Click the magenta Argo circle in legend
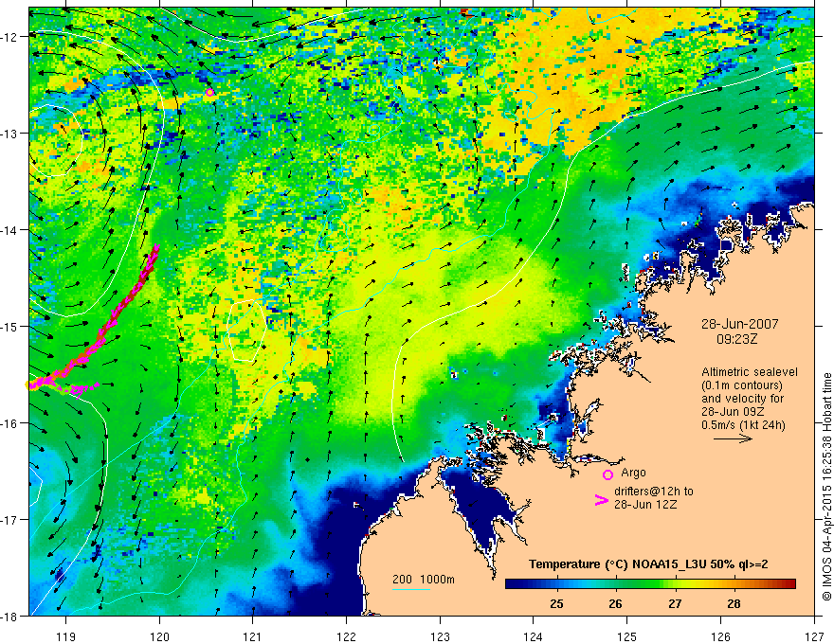834x644 pixels. pyautogui.click(x=607, y=474)
